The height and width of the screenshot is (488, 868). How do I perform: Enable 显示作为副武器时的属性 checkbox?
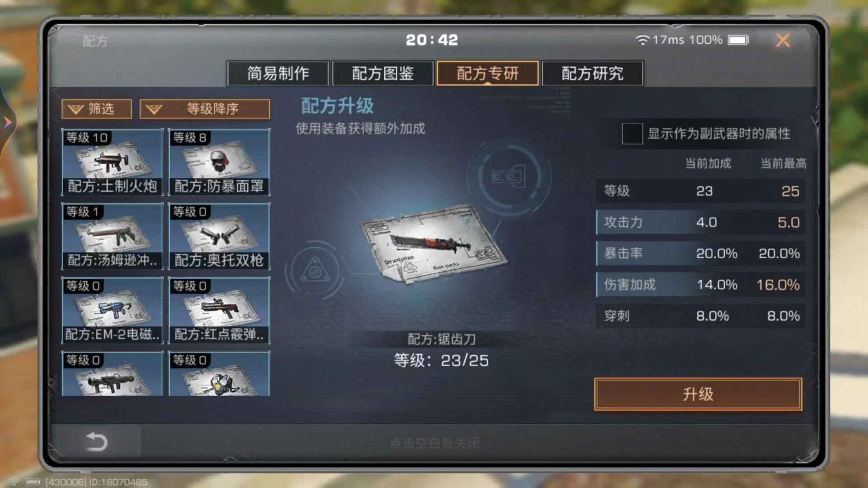tap(632, 134)
